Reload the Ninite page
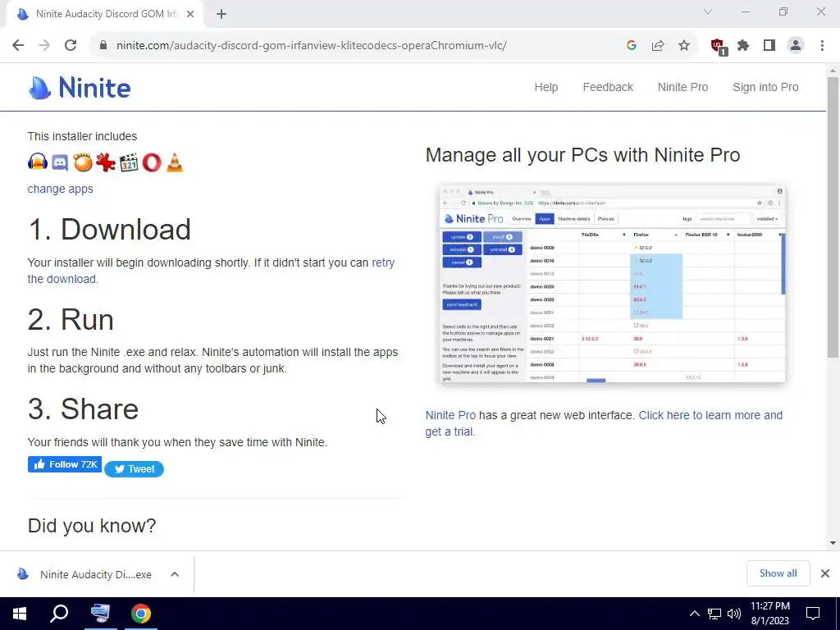Viewport: 840px width, 630px height. [x=71, y=46]
